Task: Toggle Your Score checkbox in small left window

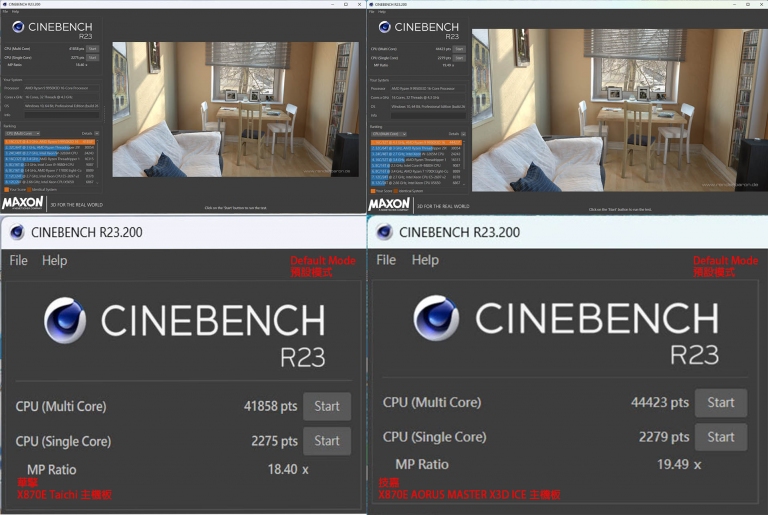Action: (6, 190)
